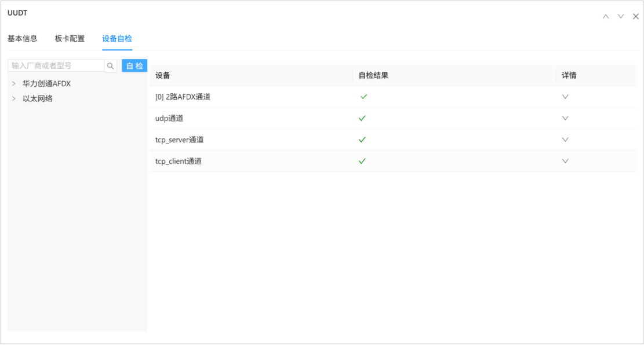Click the checkmark beside tcp_server通道
The width and height of the screenshot is (644, 345).
363,140
